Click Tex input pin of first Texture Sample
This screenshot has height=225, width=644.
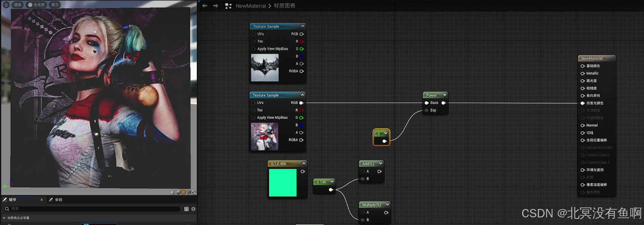click(254, 41)
